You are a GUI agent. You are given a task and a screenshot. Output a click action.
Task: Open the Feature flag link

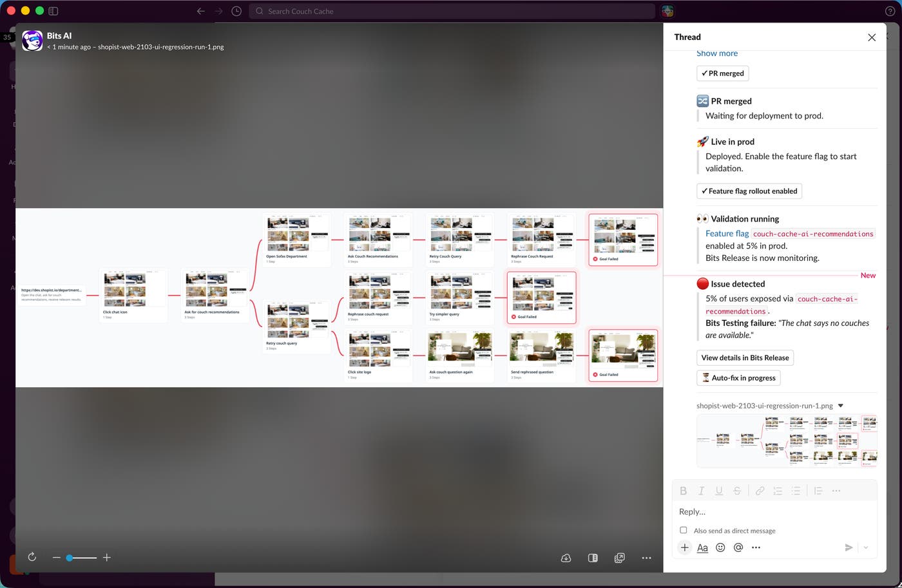[x=727, y=233]
